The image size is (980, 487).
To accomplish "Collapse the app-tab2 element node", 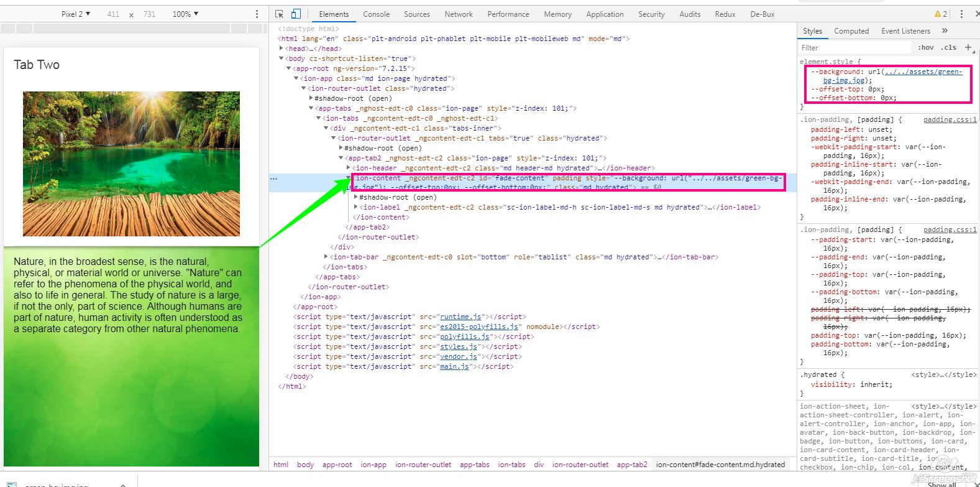I will point(341,158).
